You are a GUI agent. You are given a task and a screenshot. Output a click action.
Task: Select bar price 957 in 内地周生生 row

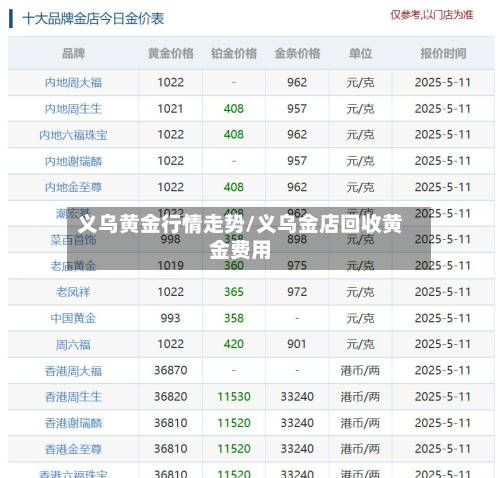297,109
